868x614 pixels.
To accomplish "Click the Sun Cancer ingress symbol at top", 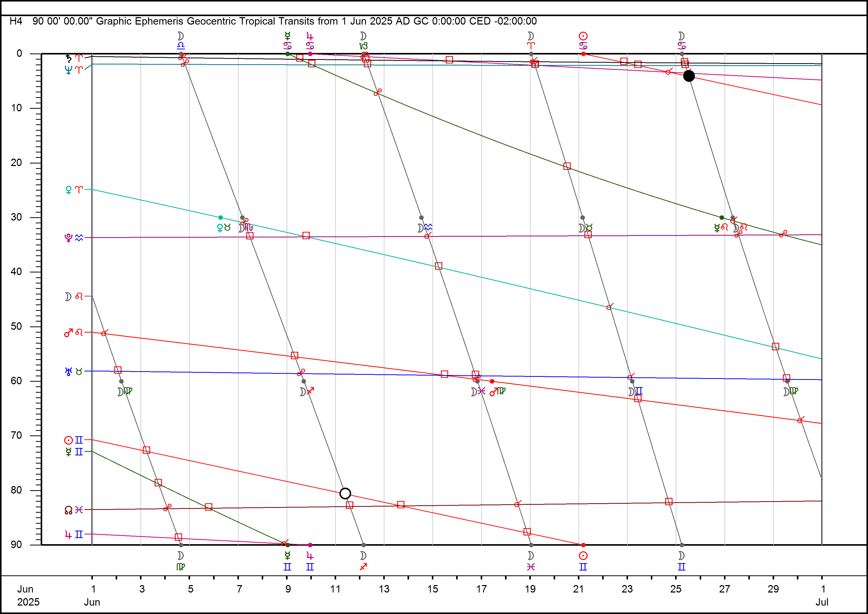I will pyautogui.click(x=583, y=40).
